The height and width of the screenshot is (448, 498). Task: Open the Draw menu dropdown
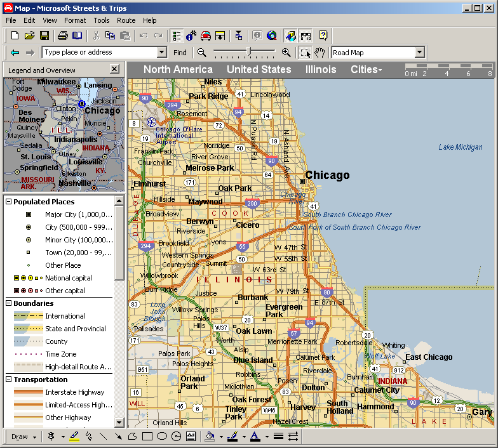(x=24, y=437)
